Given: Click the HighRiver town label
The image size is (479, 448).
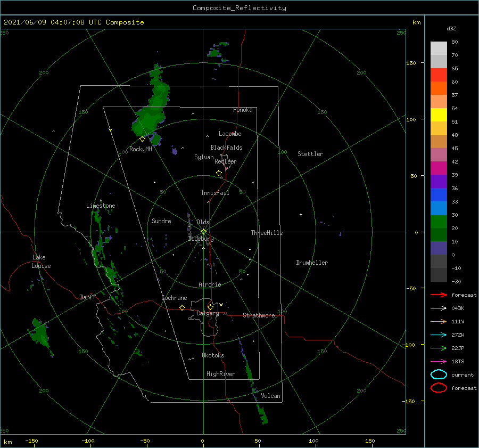Looking at the screenshot, I should coord(221,374).
